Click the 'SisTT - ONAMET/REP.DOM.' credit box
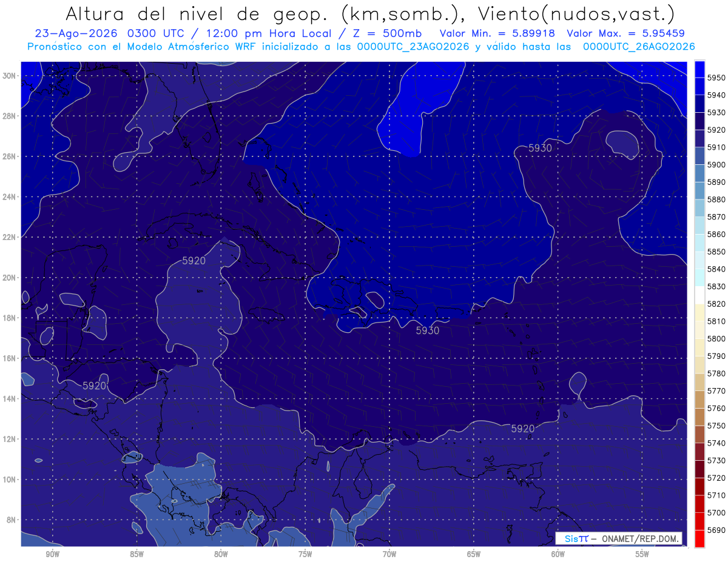Viewport: 728px width, 562px height. click(619, 538)
